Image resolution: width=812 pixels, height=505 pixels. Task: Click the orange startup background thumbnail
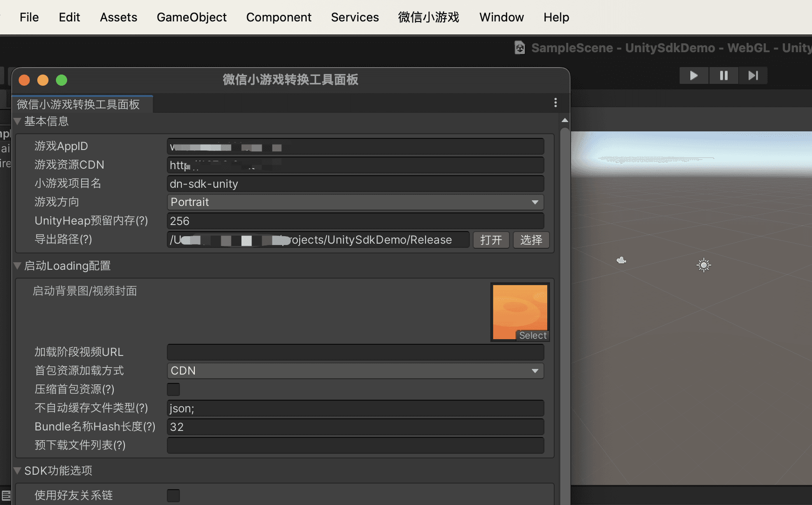[520, 311]
